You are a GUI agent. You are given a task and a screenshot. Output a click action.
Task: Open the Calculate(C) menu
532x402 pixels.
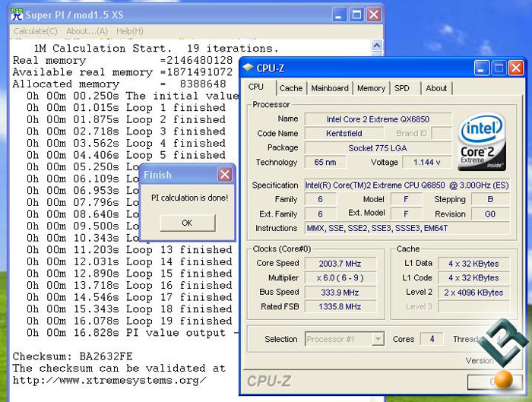point(36,31)
